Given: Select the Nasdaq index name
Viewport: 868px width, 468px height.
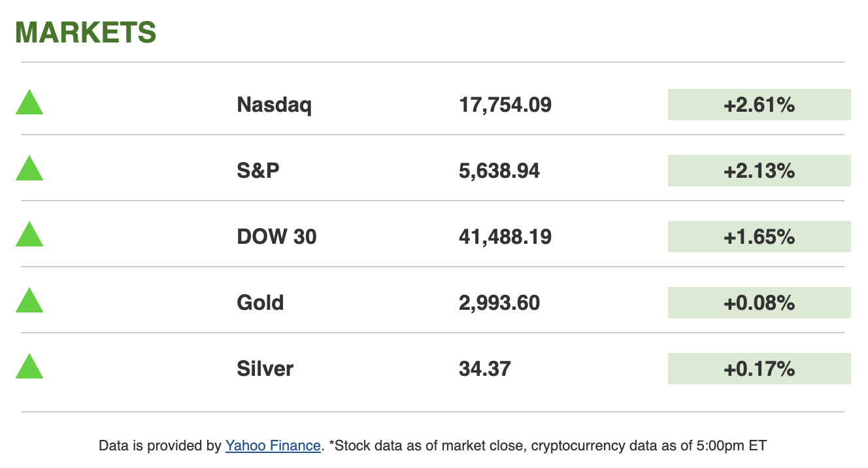Looking at the screenshot, I should point(274,105).
